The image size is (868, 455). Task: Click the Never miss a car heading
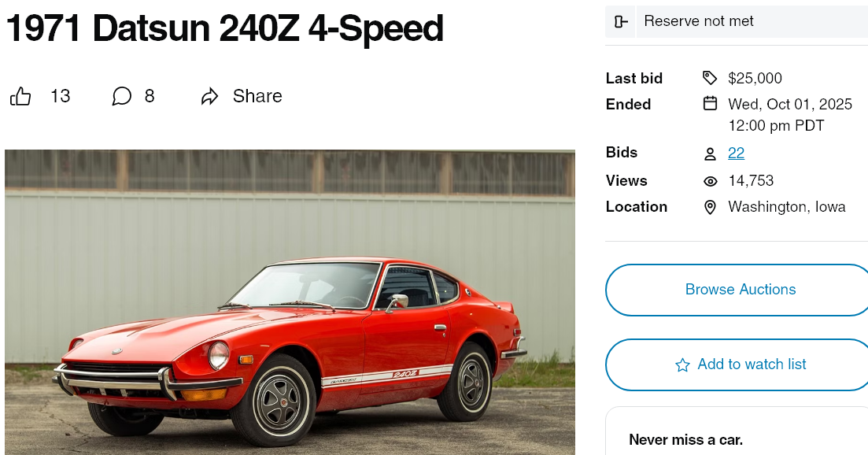click(685, 440)
